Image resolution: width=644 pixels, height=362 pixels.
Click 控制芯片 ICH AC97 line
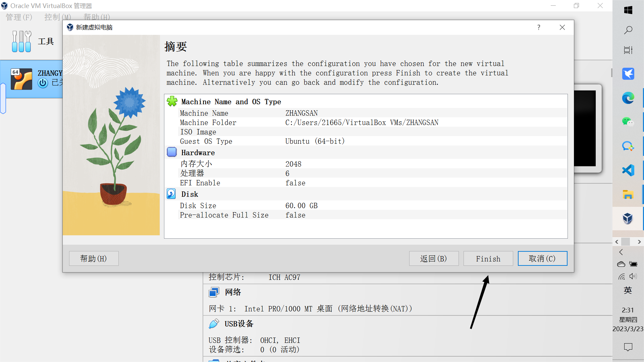click(255, 277)
